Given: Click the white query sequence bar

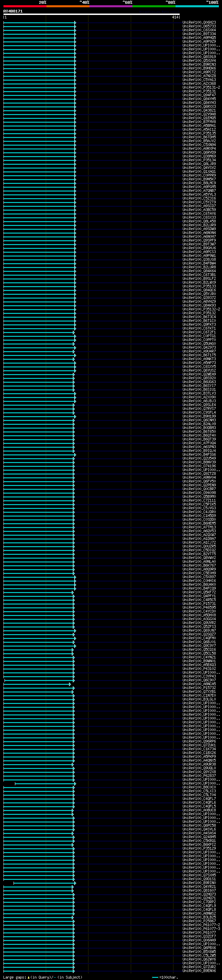Looking at the screenshot, I should [x=92, y=14].
